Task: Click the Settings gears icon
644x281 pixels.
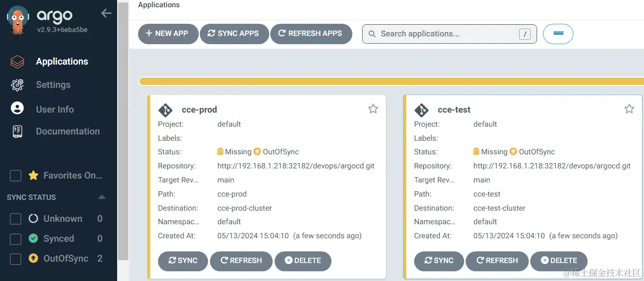Action: [17, 85]
